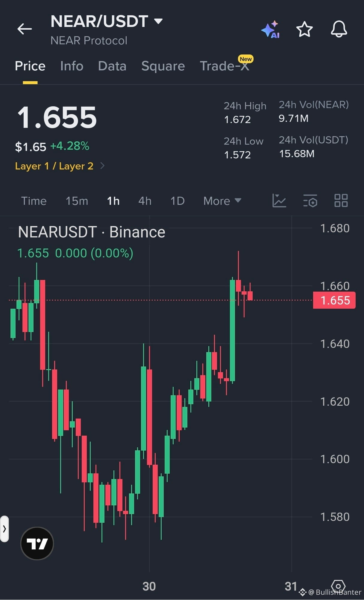
Task: Tap the 24h High value 1.672
Action: tap(237, 119)
